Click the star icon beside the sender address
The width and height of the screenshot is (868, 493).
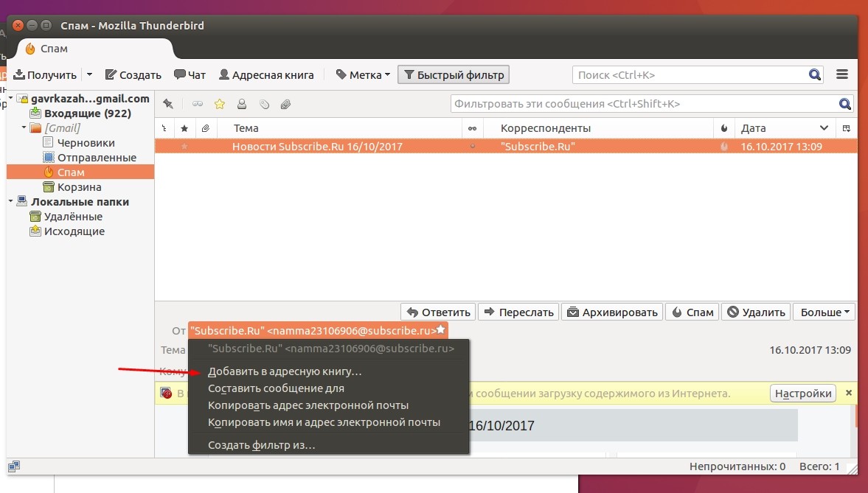[441, 330]
